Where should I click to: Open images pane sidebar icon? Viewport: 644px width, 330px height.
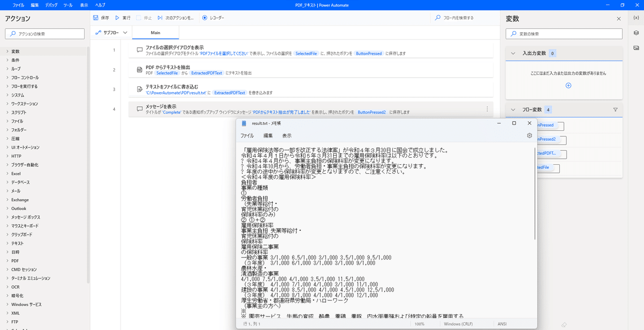pos(636,48)
